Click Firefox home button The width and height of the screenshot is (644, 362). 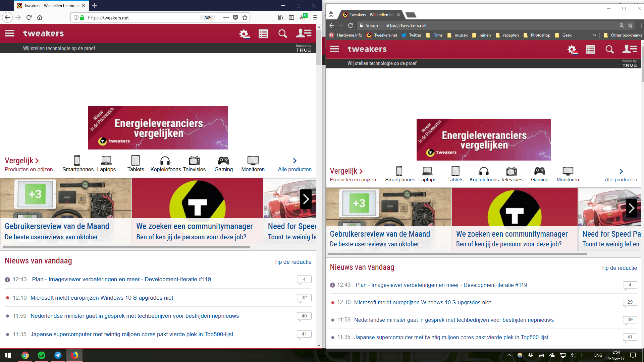click(x=40, y=18)
